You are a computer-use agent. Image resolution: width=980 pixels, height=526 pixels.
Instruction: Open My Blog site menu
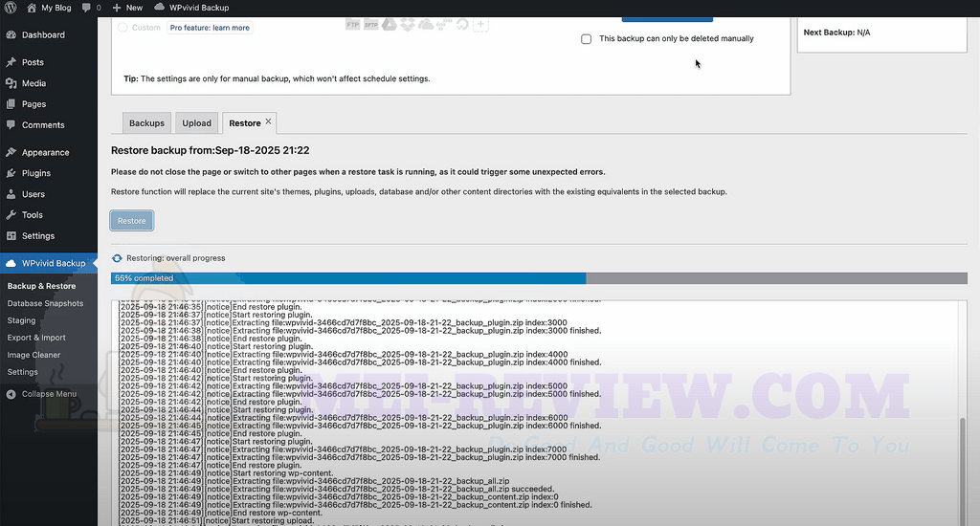point(49,8)
